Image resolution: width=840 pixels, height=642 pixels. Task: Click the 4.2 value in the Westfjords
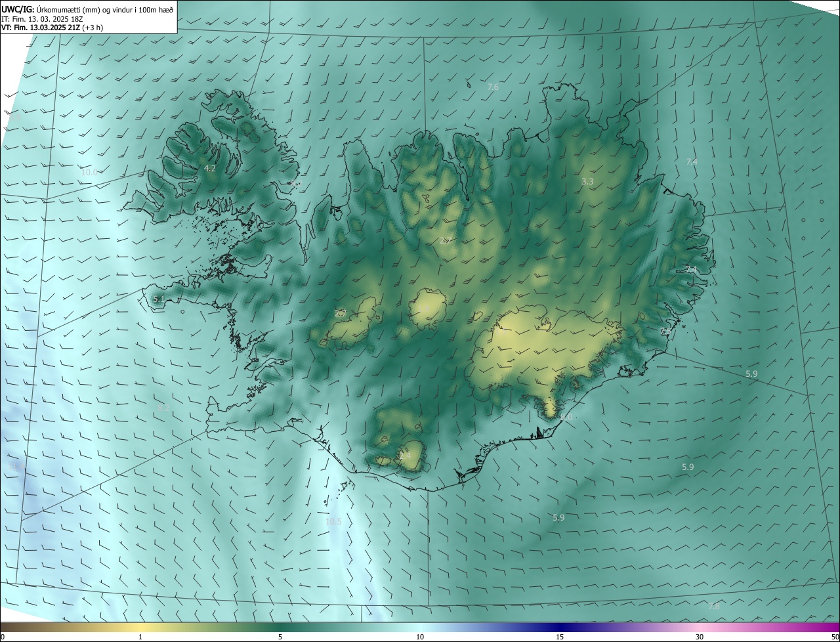(210, 168)
